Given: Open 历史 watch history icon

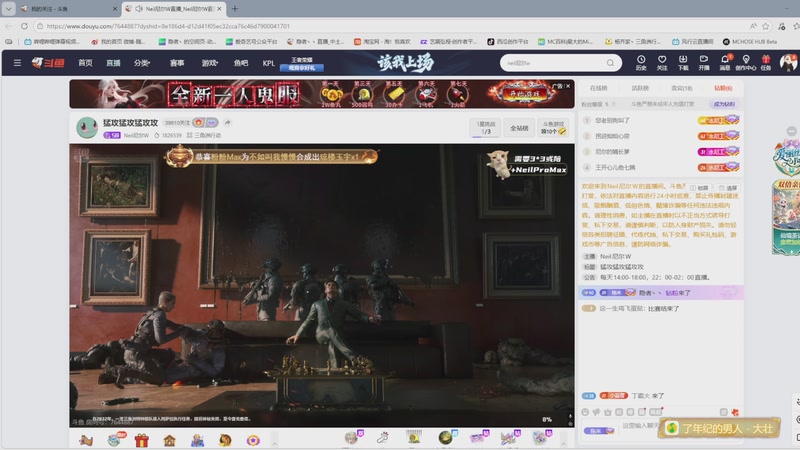Looking at the screenshot, I should point(641,63).
